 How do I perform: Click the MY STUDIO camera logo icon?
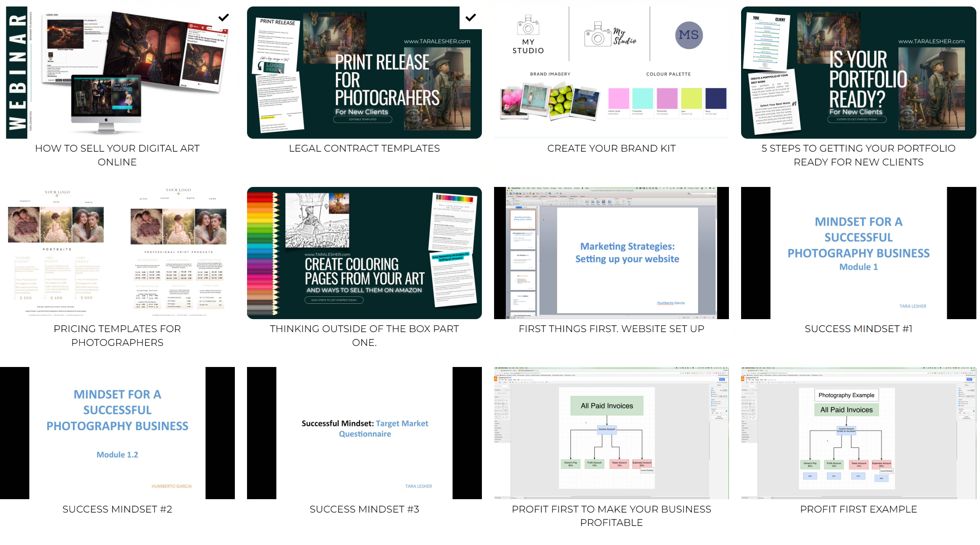(x=528, y=26)
